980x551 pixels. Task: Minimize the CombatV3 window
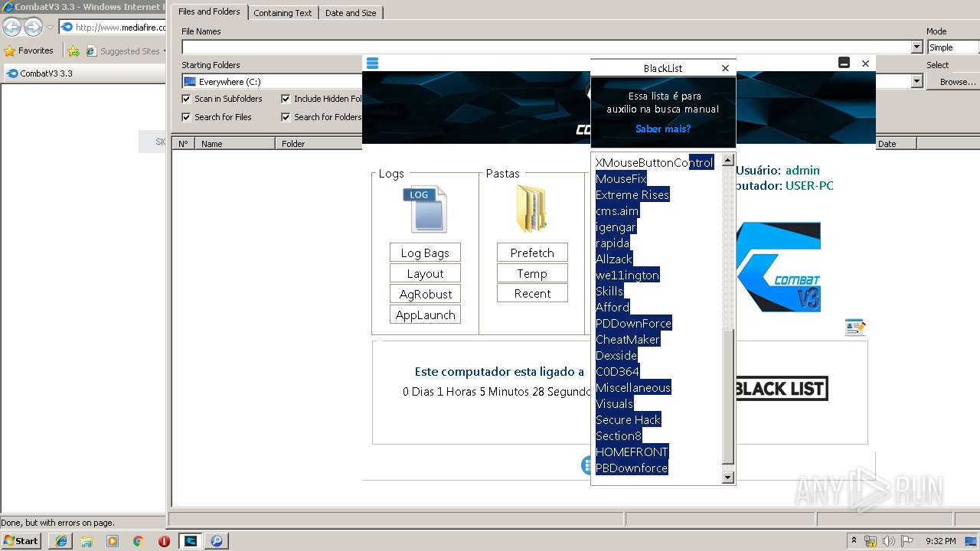click(x=844, y=63)
